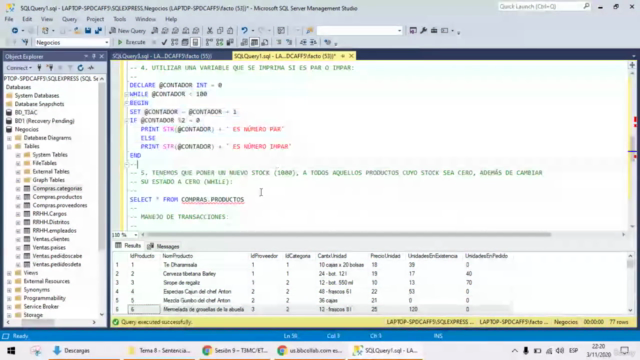Viewport: 640px width, 360px height.
Task: Click the Paste clipboard icon
Action: pyautogui.click(x=230, y=31)
